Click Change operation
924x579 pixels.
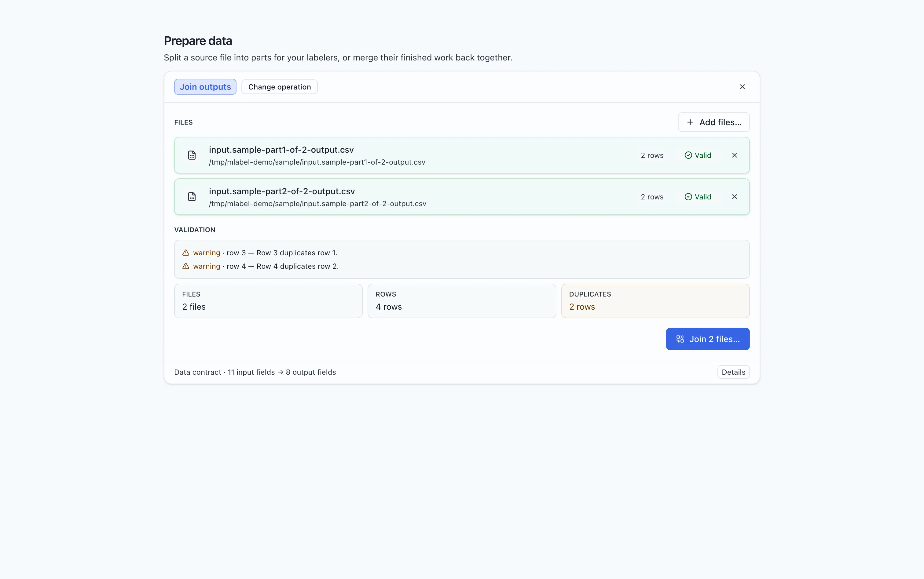tap(279, 87)
